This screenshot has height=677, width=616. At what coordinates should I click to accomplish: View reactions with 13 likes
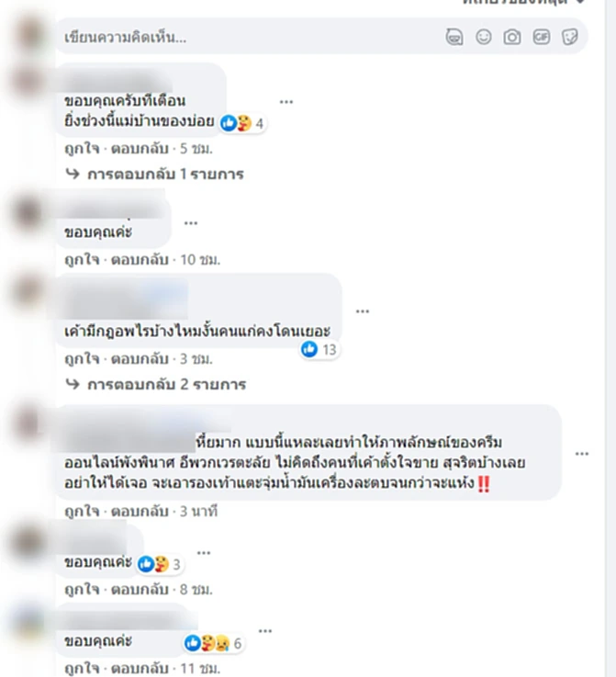319,349
